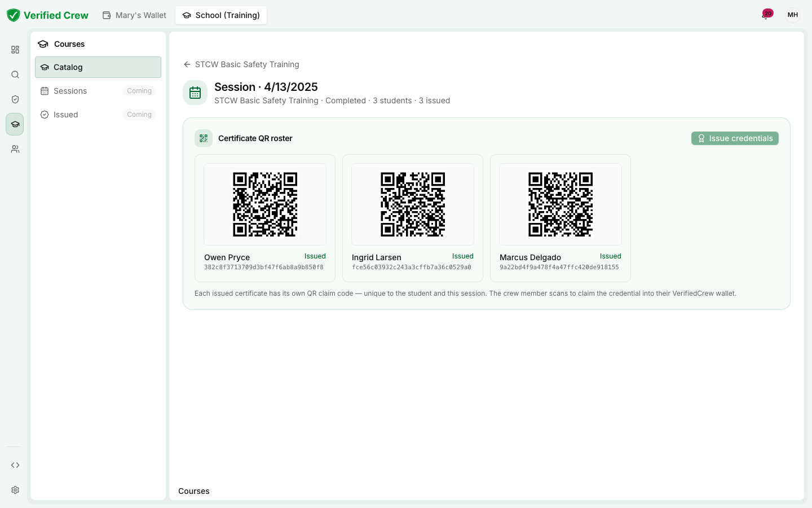Click the session subtitle with 3 students
This screenshot has width=812, height=508.
click(x=332, y=100)
